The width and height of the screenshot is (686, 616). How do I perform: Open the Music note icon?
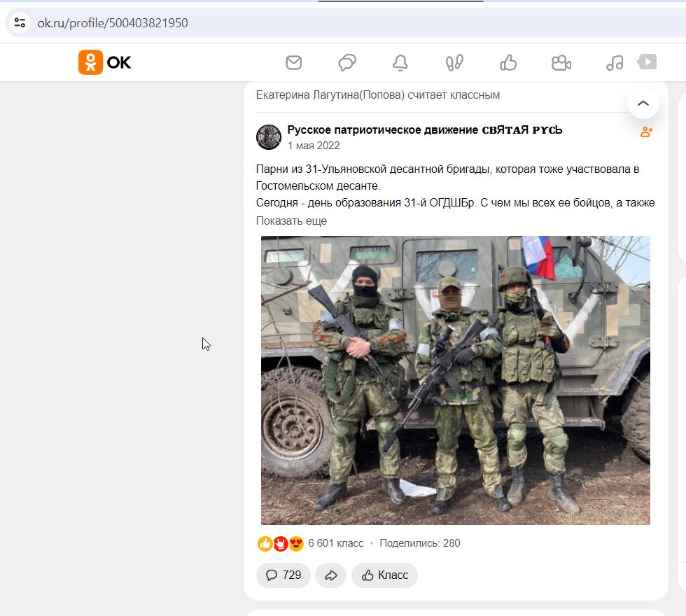(615, 62)
